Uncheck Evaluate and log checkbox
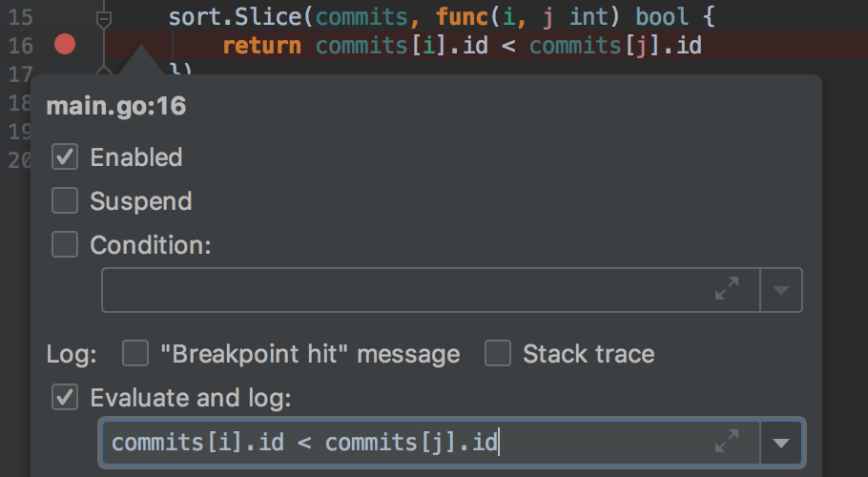 (x=65, y=397)
